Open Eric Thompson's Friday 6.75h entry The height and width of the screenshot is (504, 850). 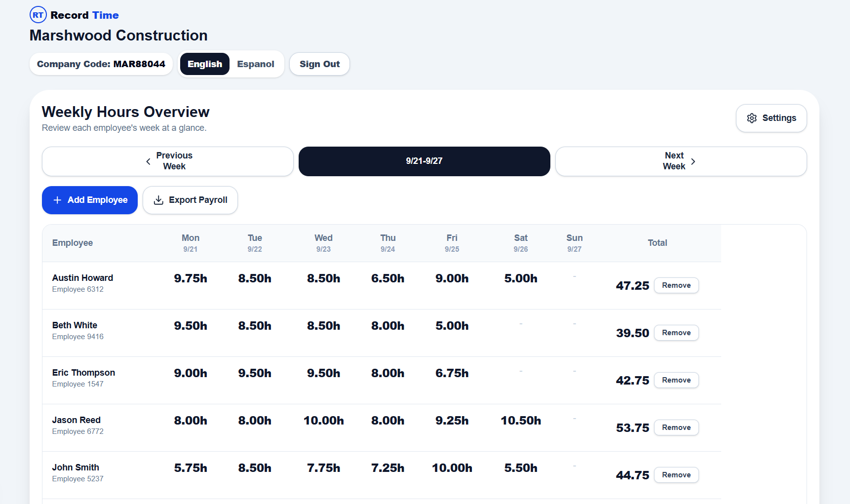(x=452, y=373)
